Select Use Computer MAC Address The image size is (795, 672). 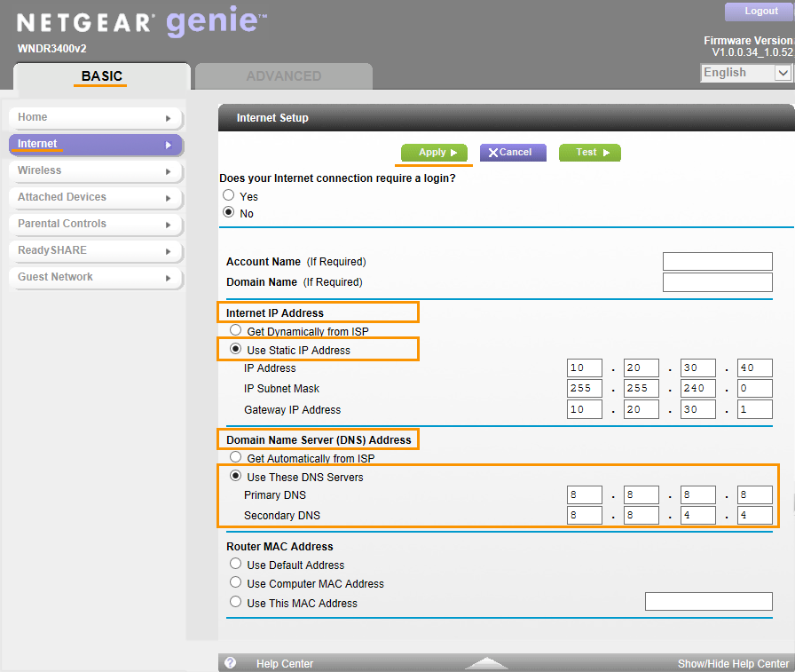click(x=235, y=582)
